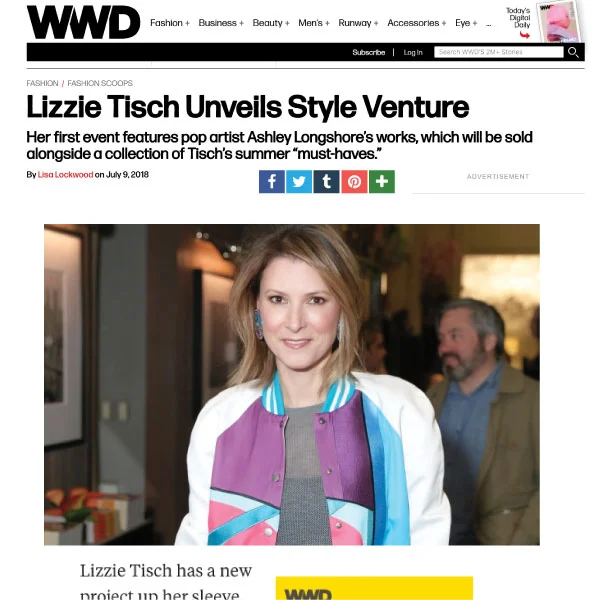Image resolution: width=600 pixels, height=600 pixels.
Task: Open the Eye navigation menu
Action: 466,23
